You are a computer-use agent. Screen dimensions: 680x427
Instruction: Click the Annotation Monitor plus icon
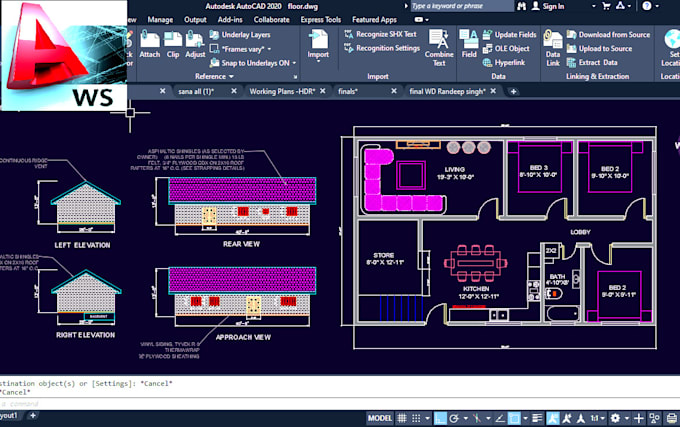pos(638,418)
